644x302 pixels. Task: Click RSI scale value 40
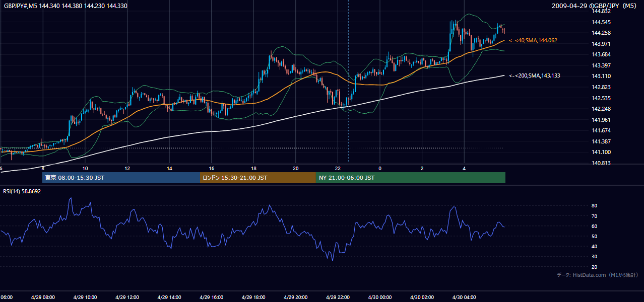pos(594,246)
